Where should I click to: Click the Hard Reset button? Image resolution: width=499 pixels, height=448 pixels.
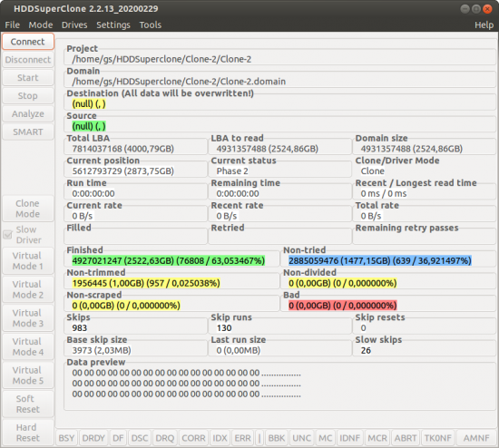coord(28,433)
